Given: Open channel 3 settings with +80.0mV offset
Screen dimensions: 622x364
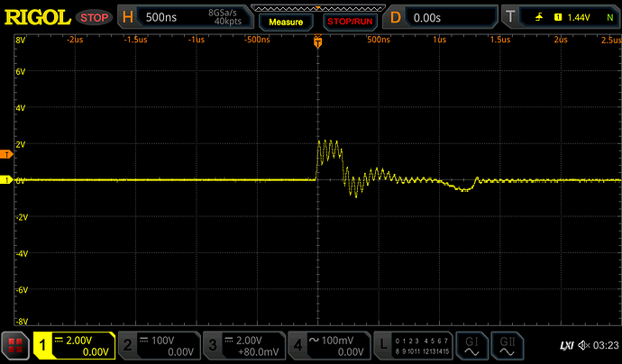Looking at the screenshot, I should [x=242, y=345].
